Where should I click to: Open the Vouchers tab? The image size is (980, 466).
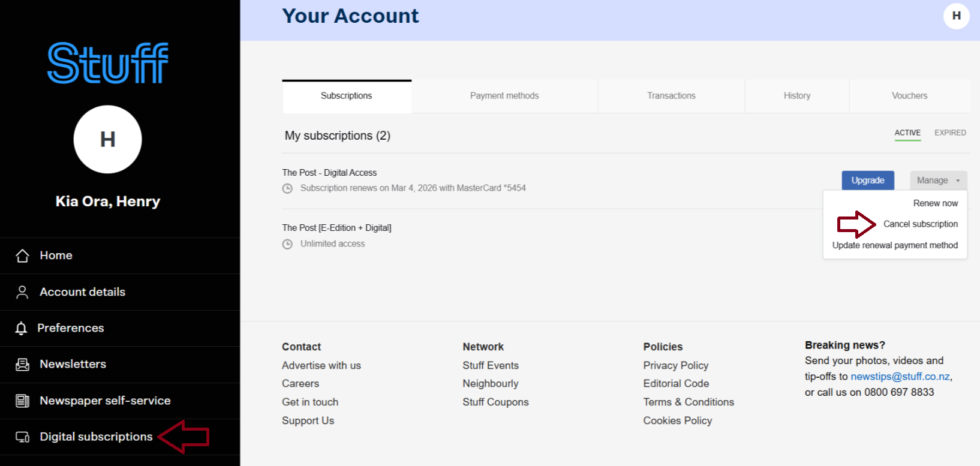pyautogui.click(x=909, y=96)
